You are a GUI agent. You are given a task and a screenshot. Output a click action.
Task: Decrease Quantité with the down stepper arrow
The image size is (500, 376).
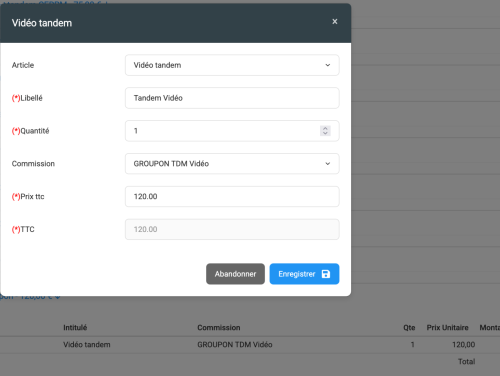coord(325,133)
